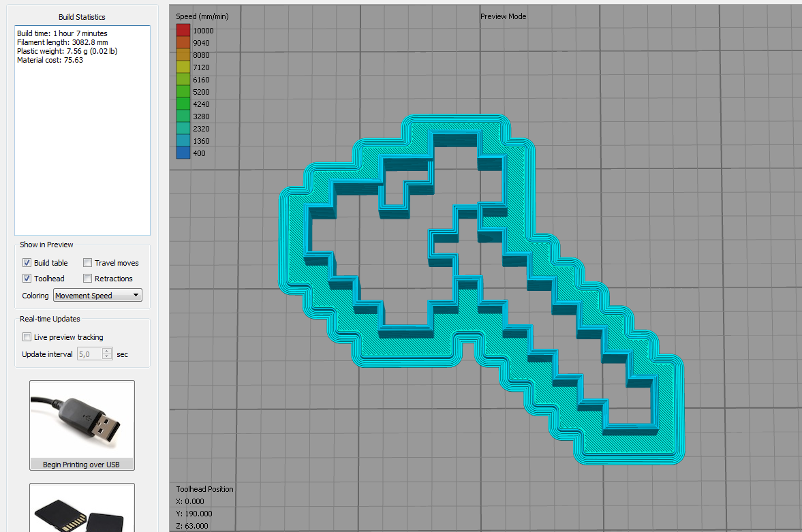Click the blue 400 speed swatch
802x532 pixels.
coord(183,153)
